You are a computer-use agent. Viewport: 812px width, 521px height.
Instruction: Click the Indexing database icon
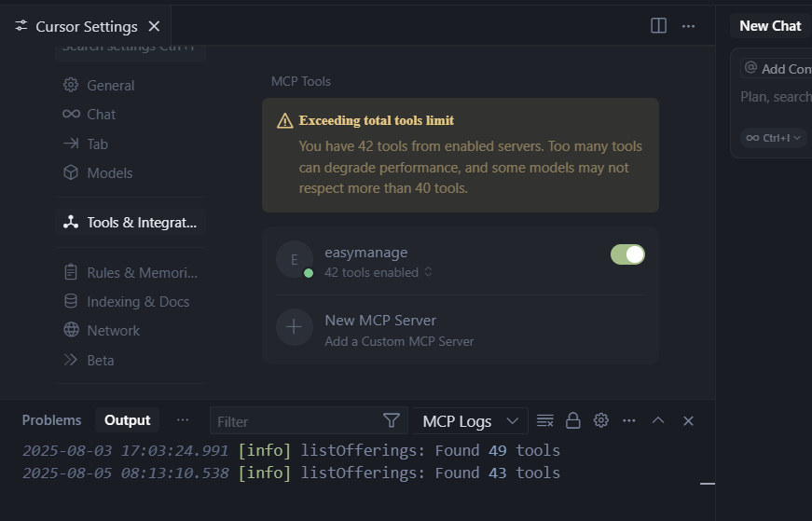click(x=71, y=301)
